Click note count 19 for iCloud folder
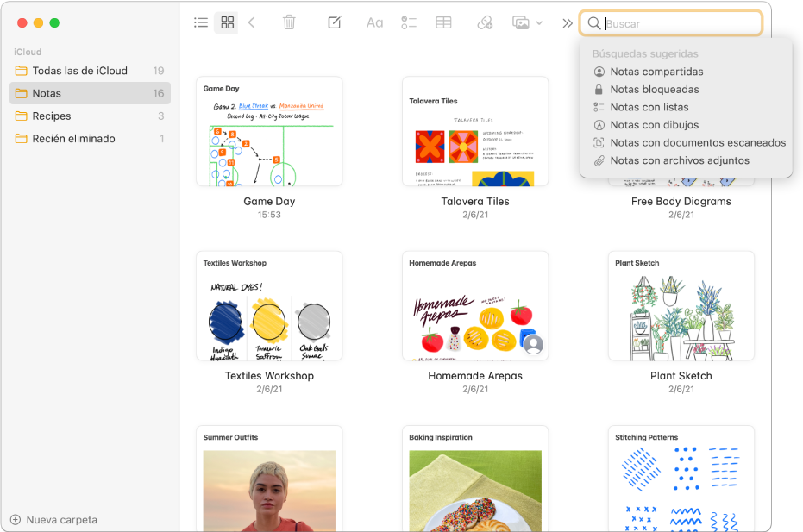 158,71
